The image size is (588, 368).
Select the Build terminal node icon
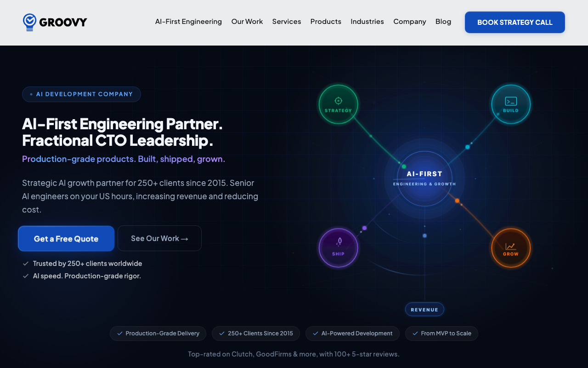[511, 101]
